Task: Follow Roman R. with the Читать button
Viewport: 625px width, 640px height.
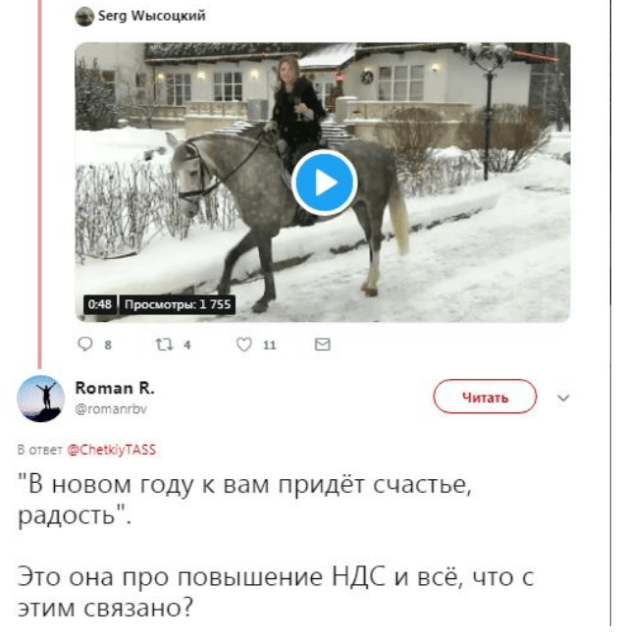Action: pos(485,397)
